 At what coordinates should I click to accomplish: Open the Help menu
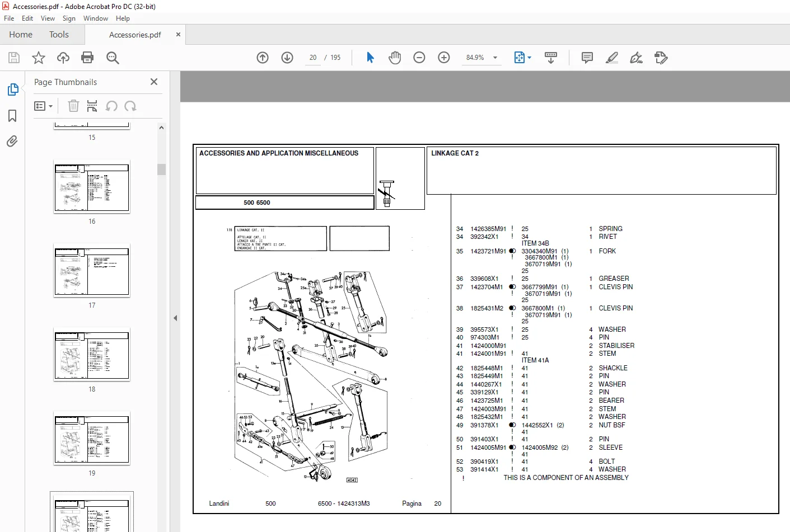click(123, 18)
